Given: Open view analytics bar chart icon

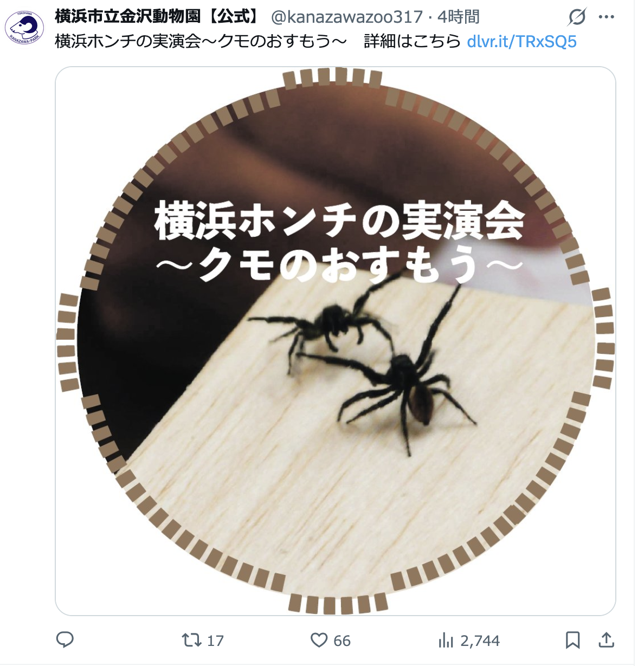Looking at the screenshot, I should [446, 641].
